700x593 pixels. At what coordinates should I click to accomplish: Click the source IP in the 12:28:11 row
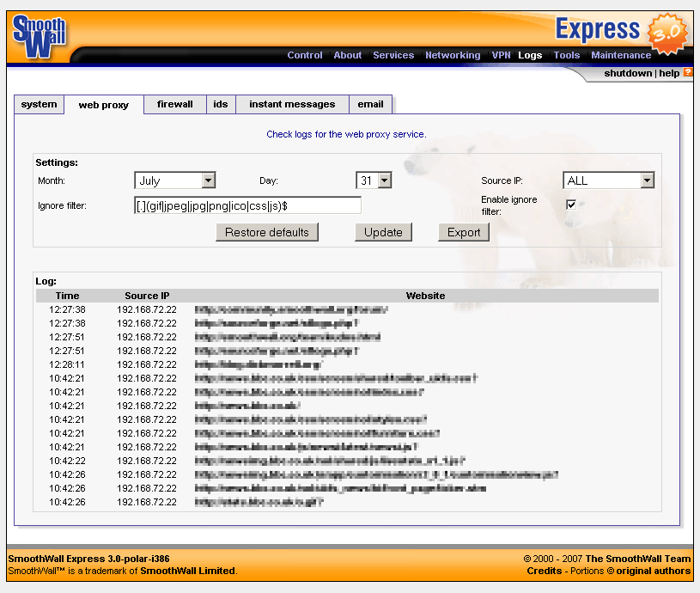[147, 364]
